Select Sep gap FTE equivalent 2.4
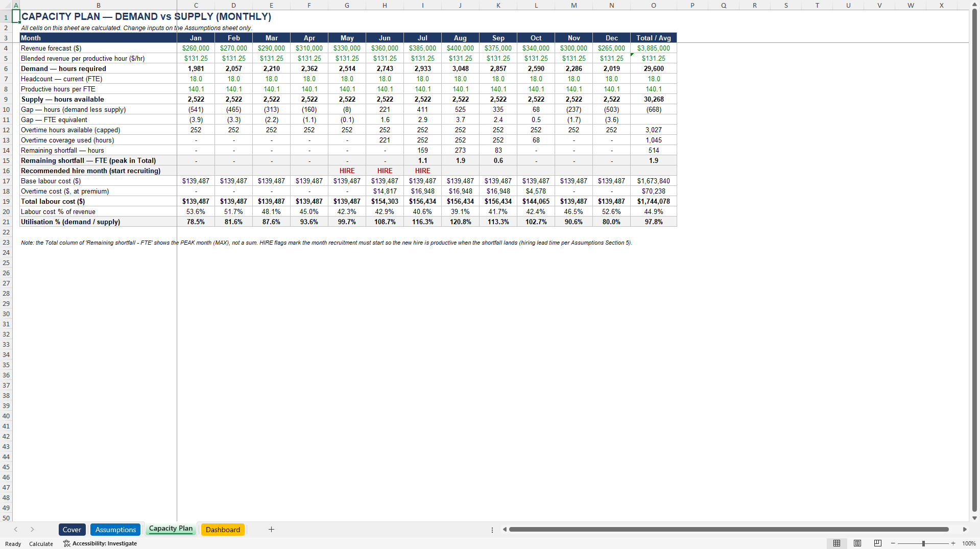This screenshot has height=549, width=980. [x=498, y=120]
